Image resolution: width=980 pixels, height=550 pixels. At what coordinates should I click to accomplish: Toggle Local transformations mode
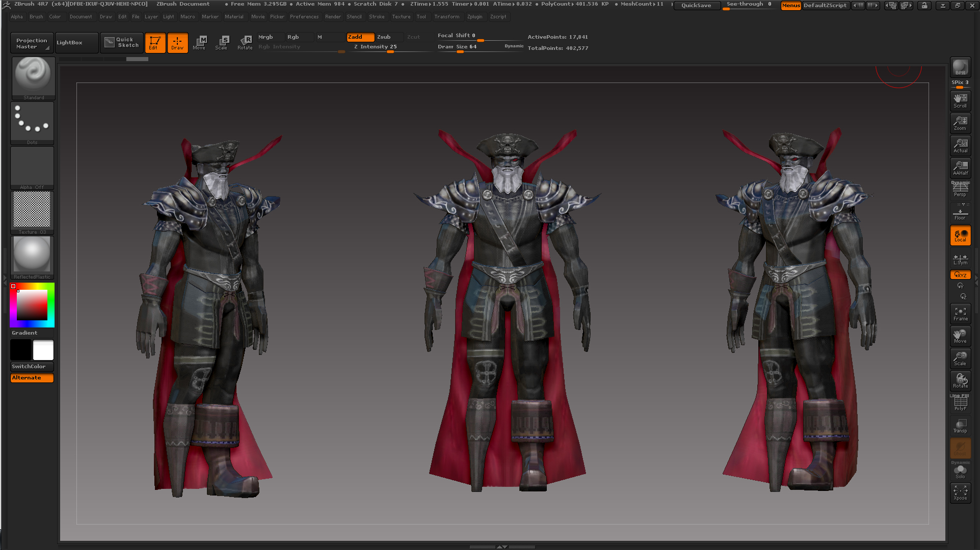pos(960,235)
